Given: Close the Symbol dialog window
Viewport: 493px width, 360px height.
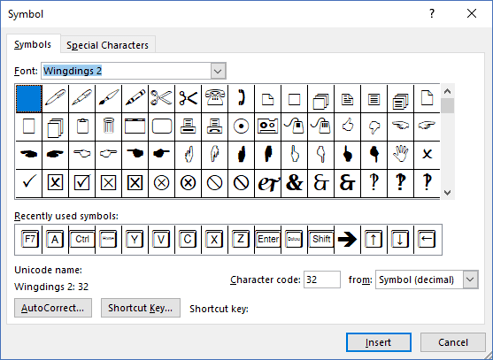Looking at the screenshot, I should (472, 14).
